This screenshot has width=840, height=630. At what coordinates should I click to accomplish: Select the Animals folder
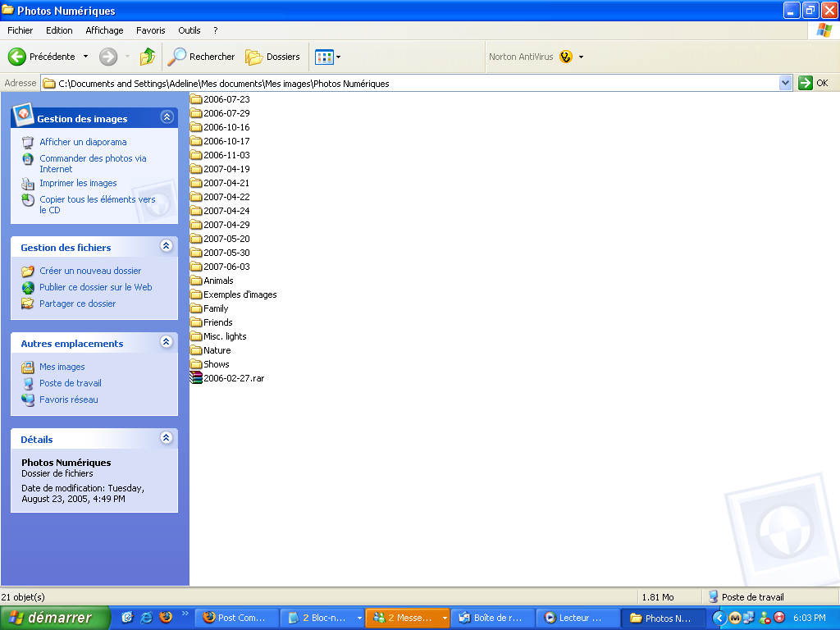point(217,281)
